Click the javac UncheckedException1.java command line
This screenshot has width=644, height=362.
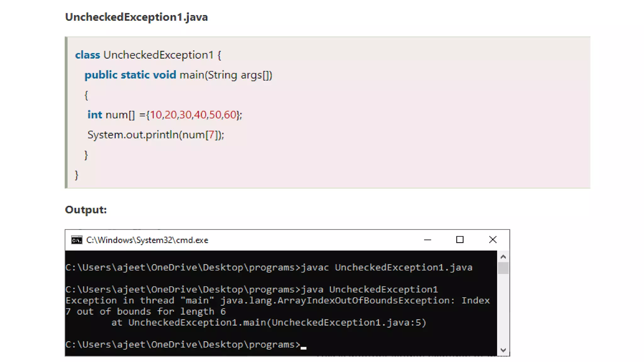click(386, 267)
